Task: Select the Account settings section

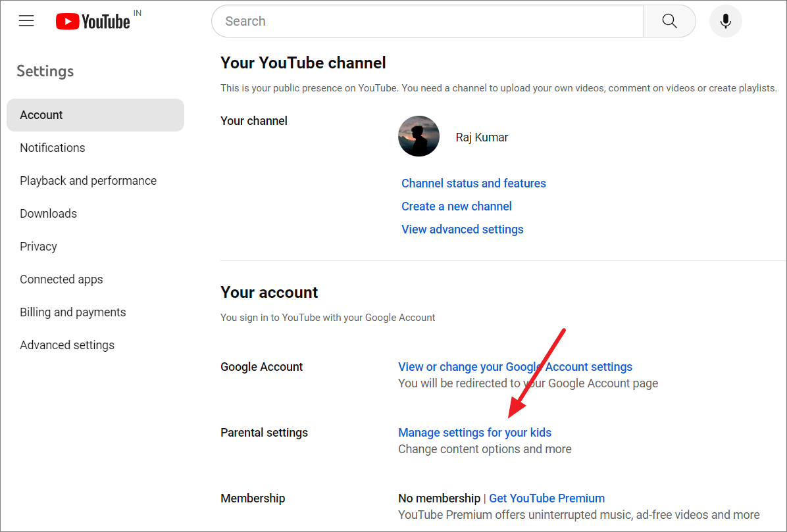Action: [x=41, y=114]
